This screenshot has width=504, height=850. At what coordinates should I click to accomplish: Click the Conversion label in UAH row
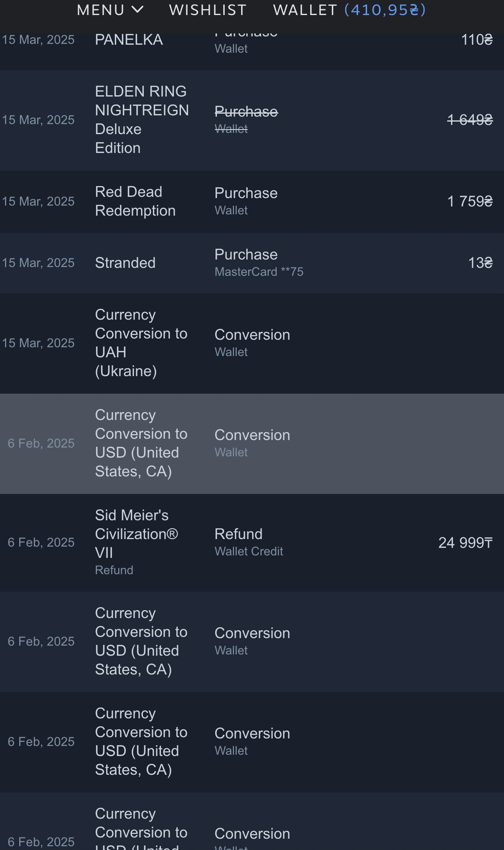[x=252, y=335]
